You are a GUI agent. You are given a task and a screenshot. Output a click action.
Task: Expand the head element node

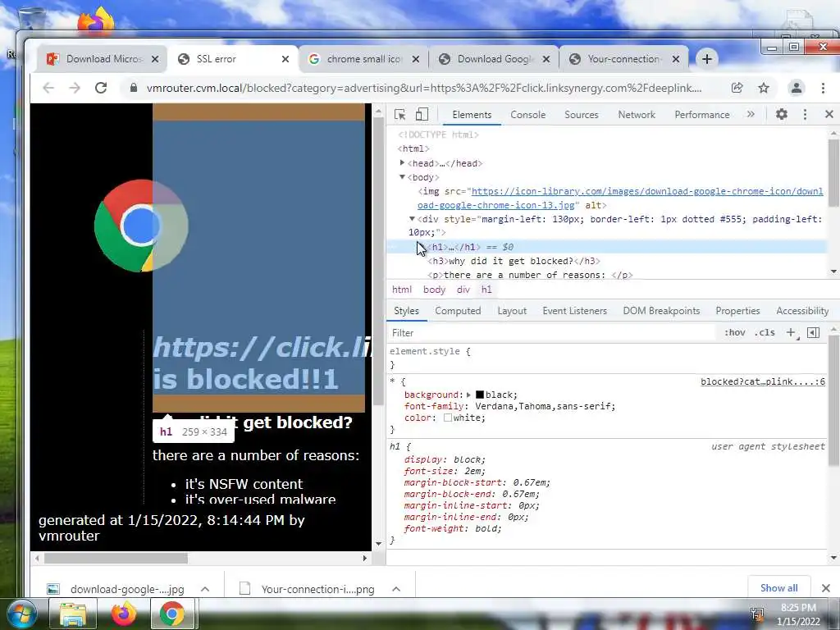coord(402,163)
